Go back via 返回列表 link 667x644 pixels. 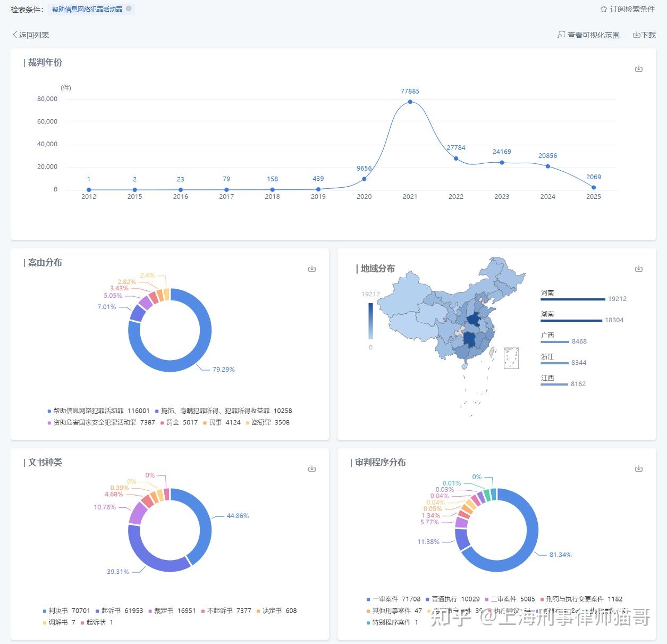point(30,35)
